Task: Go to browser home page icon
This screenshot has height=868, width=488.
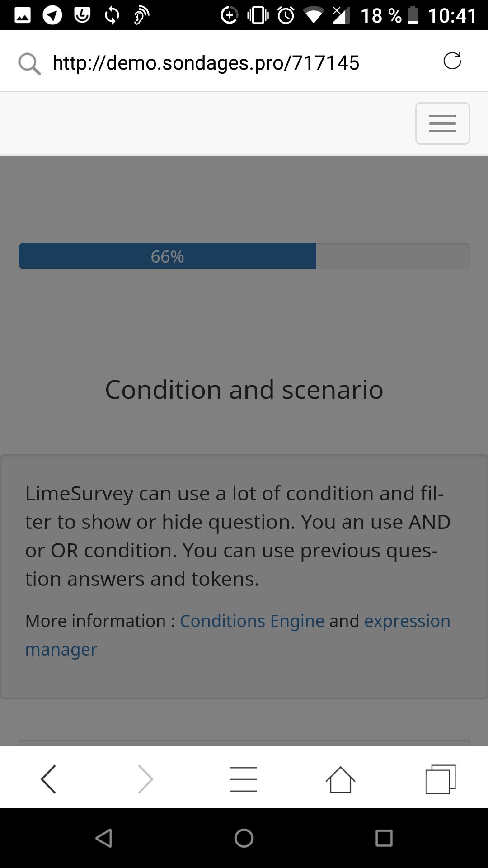Action: click(x=340, y=779)
